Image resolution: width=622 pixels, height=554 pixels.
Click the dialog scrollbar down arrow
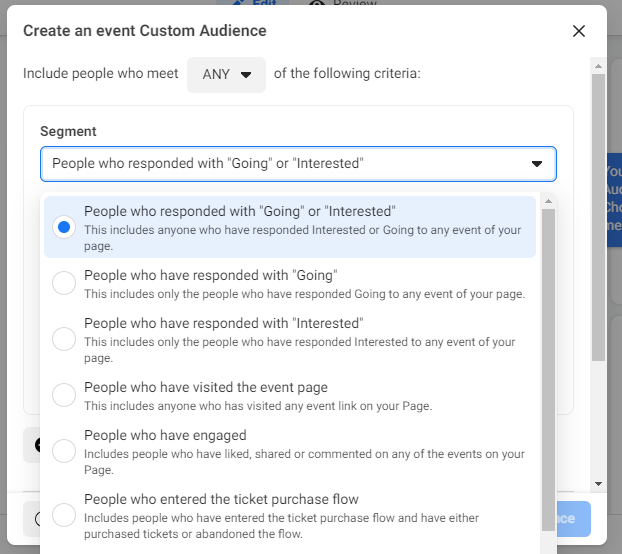click(598, 483)
